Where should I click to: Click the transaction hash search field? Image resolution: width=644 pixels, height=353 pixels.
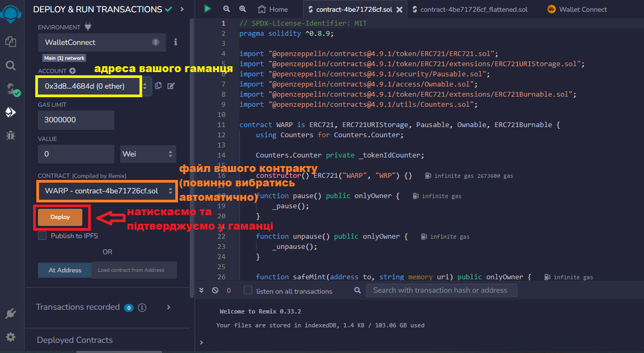click(x=441, y=291)
